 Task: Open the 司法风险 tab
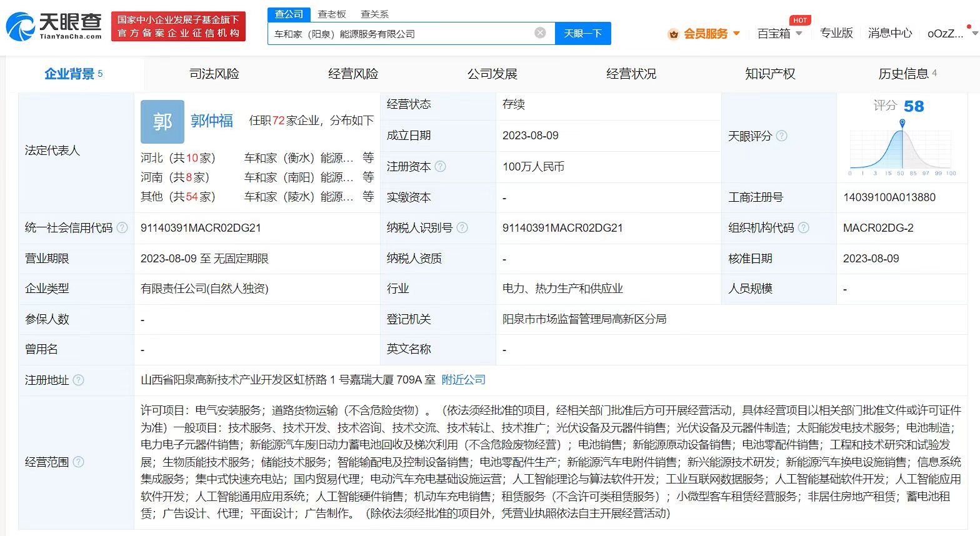[x=214, y=74]
